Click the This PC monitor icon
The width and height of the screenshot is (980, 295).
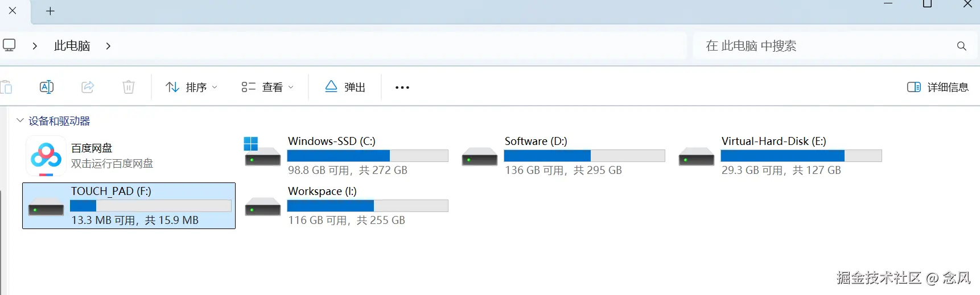pos(10,45)
